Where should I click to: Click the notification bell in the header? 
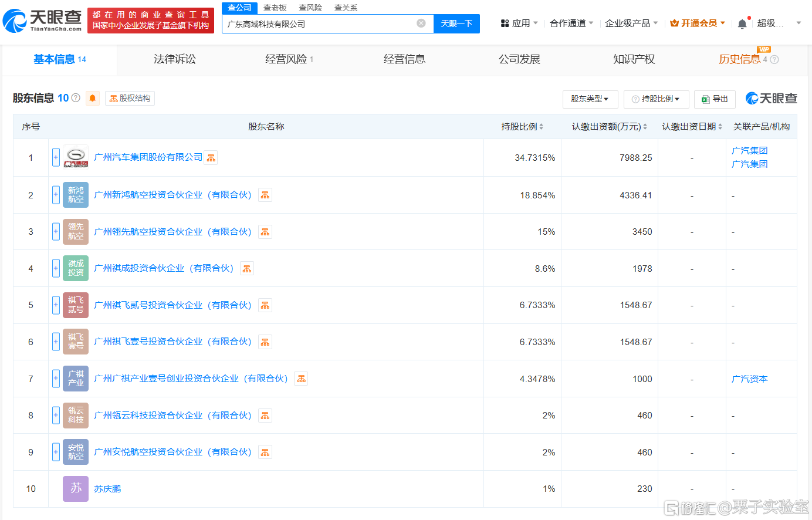pos(742,23)
